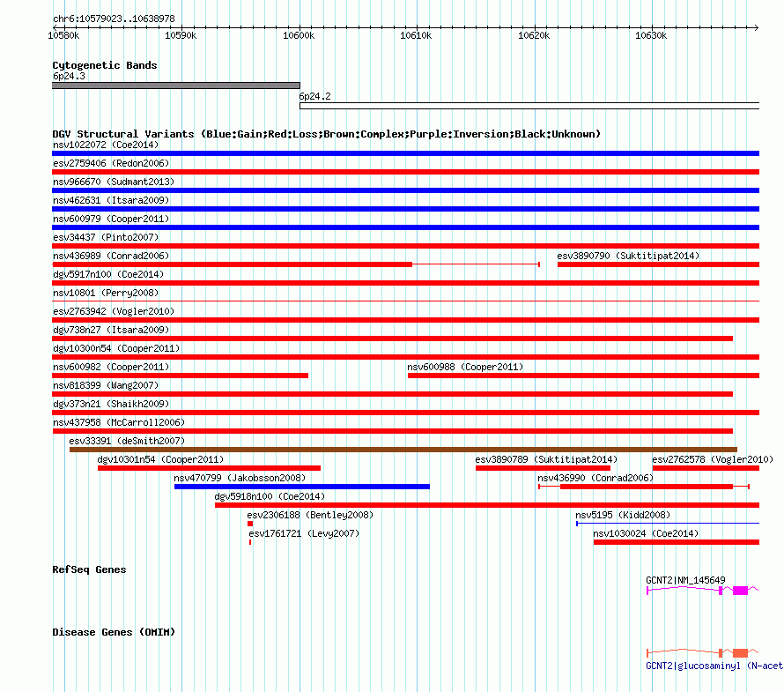Open nsv5195 (Kidd2008) variant label

tap(623, 515)
